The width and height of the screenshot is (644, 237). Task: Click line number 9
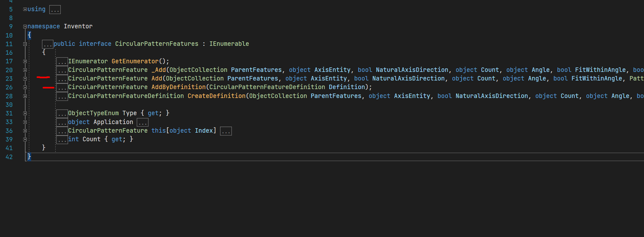[x=11, y=27]
